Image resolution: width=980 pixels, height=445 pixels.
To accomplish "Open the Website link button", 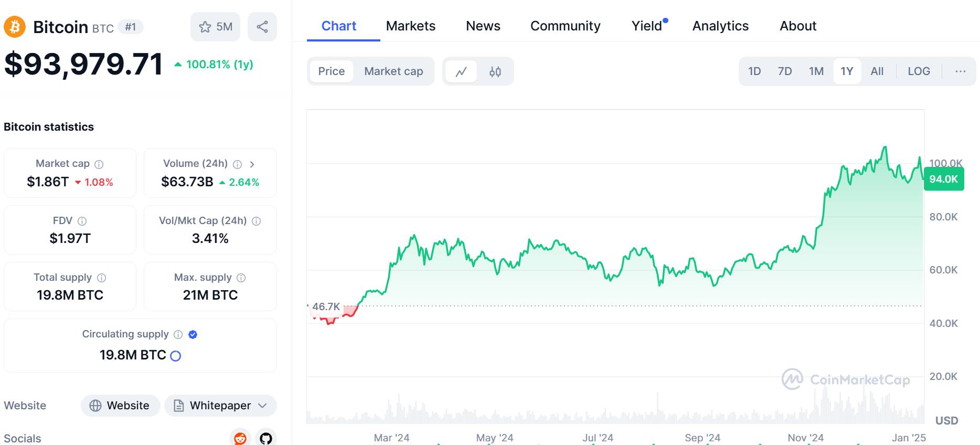I will [120, 406].
